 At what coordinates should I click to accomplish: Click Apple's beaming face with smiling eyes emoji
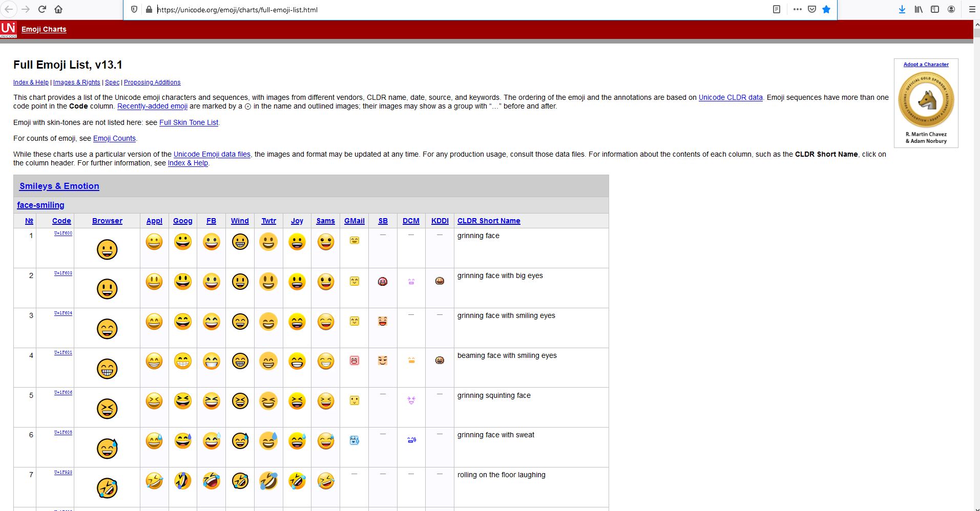click(x=154, y=361)
